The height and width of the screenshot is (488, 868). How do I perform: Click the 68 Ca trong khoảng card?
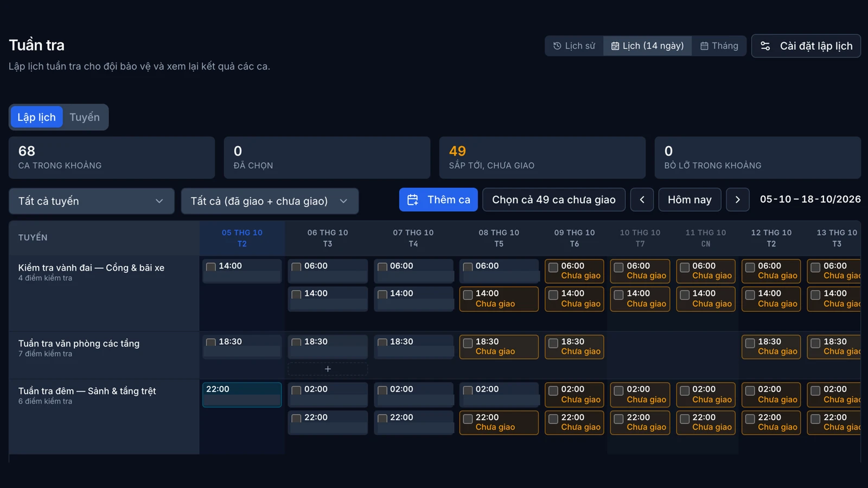point(112,158)
